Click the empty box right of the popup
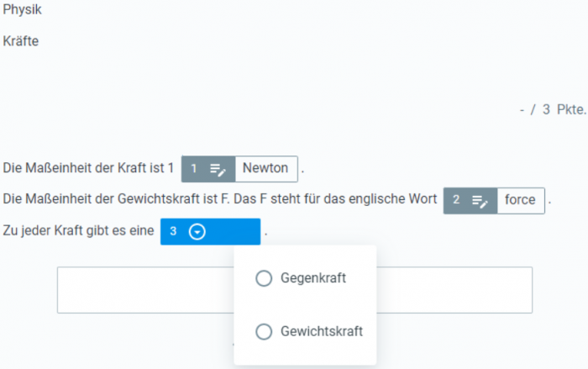Image resolution: width=588 pixels, height=369 pixels. click(x=454, y=290)
